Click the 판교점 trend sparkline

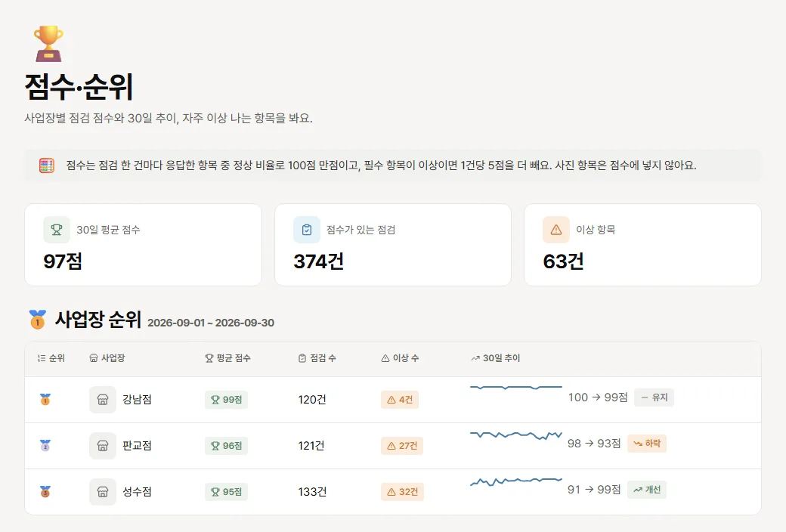click(515, 435)
